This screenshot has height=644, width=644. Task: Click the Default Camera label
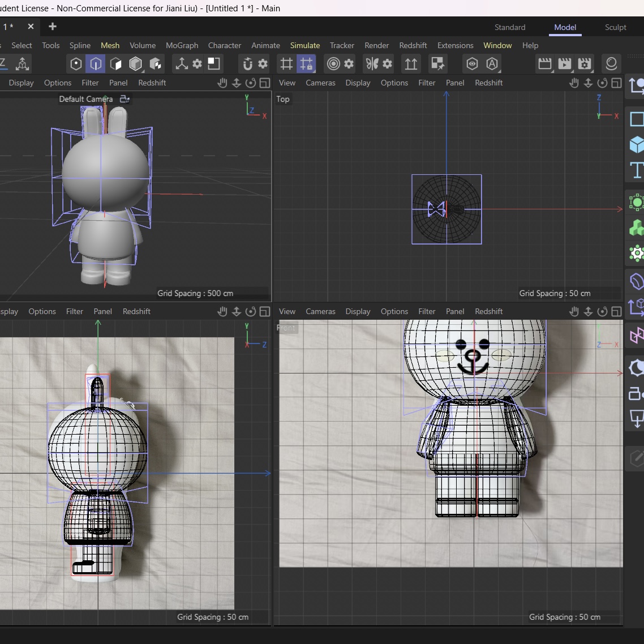85,99
